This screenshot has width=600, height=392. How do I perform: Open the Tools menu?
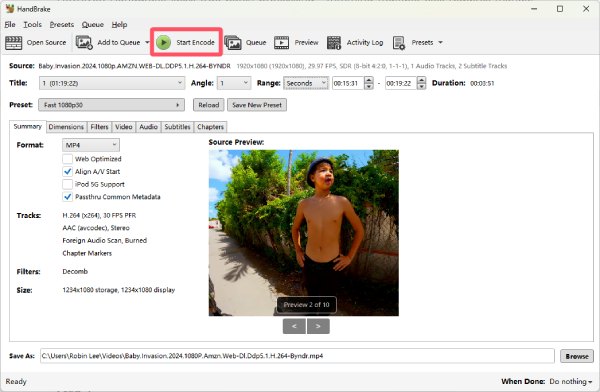click(x=33, y=24)
